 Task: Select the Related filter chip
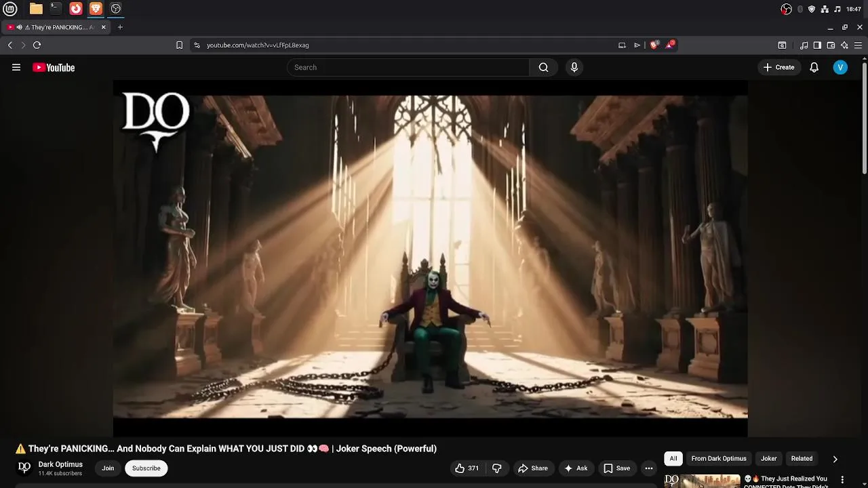point(802,459)
